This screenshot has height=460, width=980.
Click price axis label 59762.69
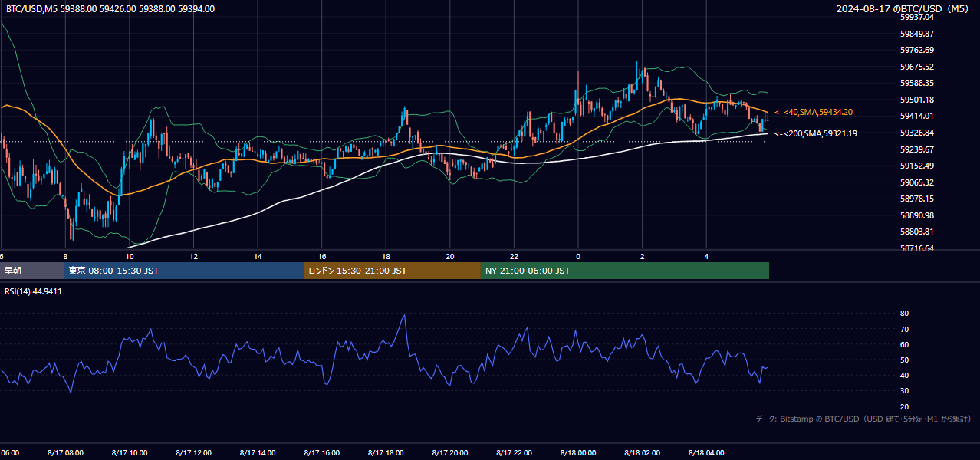(x=917, y=50)
